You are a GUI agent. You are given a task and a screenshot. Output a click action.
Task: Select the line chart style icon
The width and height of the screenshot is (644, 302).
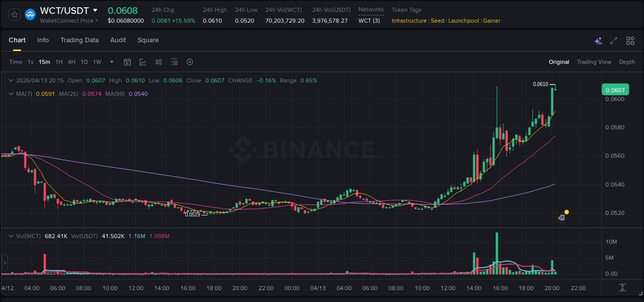point(142,62)
